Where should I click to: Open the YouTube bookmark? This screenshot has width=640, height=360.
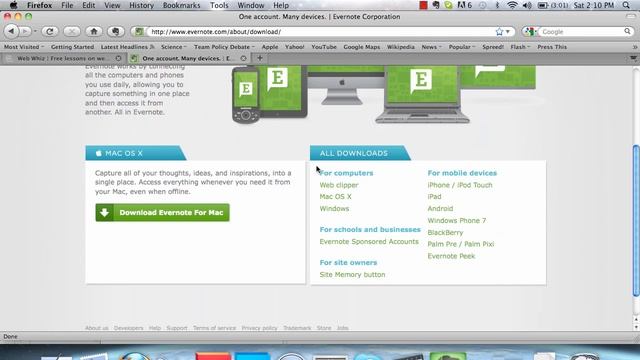(x=324, y=47)
